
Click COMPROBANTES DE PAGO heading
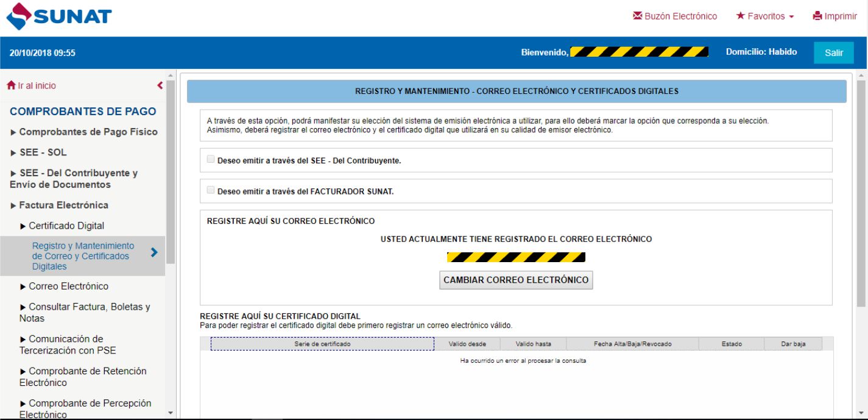pos(83,112)
